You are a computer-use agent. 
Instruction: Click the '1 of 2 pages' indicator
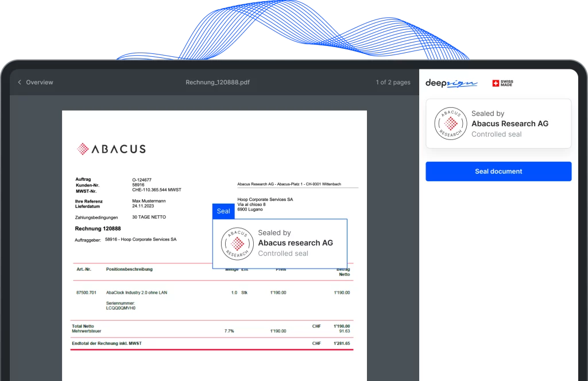point(393,83)
